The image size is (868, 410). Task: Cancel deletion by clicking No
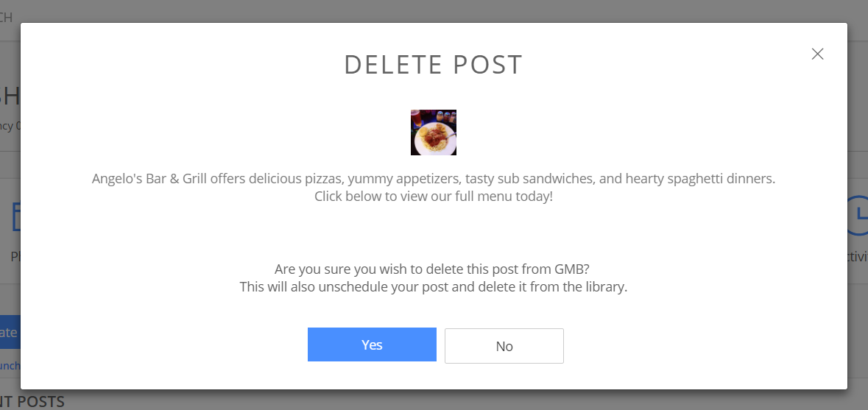tap(504, 346)
